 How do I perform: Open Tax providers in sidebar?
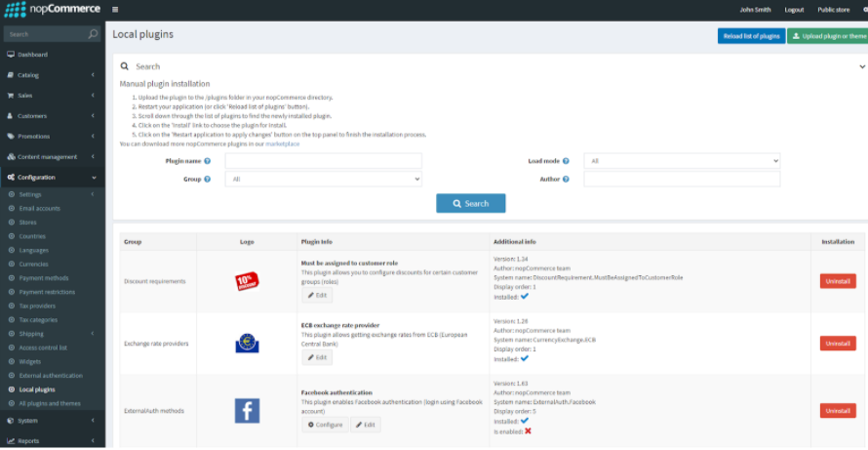click(37, 306)
